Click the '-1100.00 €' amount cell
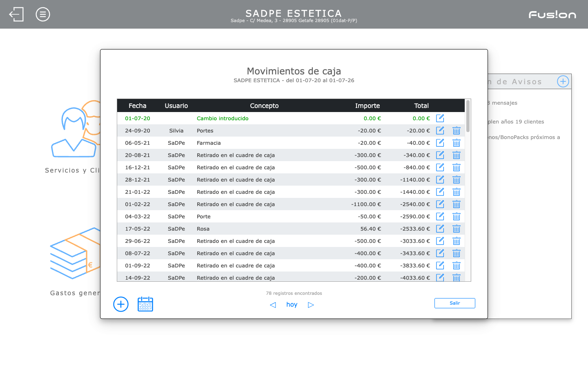This screenshot has width=588, height=368. pyautogui.click(x=366, y=204)
